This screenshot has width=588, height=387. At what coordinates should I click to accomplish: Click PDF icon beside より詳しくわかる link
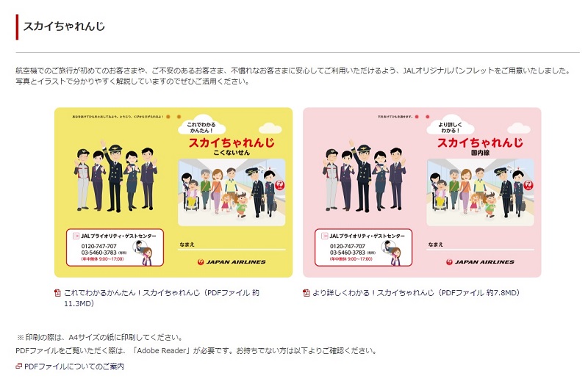pos(306,293)
